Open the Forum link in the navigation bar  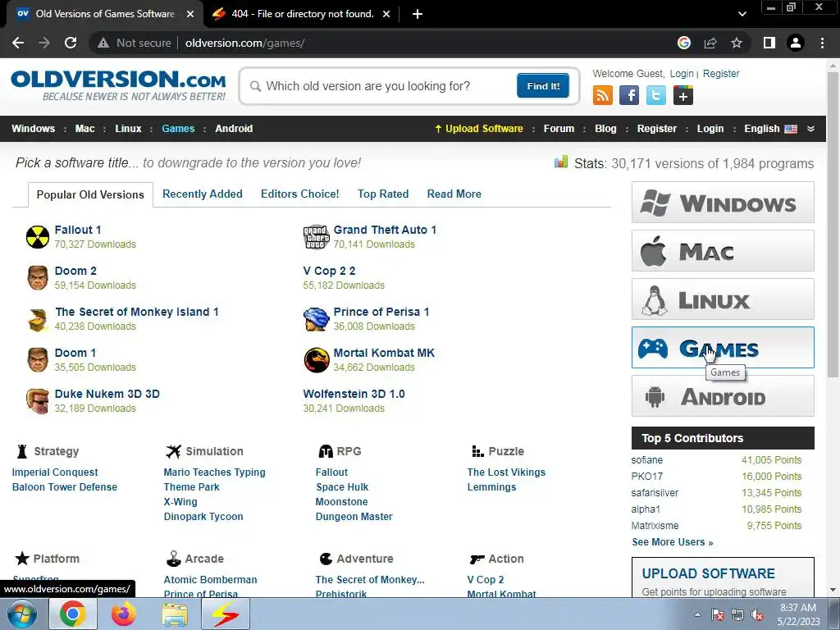[559, 129]
